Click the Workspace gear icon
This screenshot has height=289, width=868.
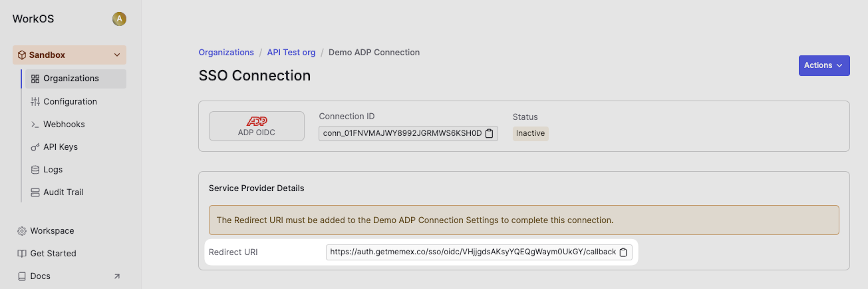(22, 231)
